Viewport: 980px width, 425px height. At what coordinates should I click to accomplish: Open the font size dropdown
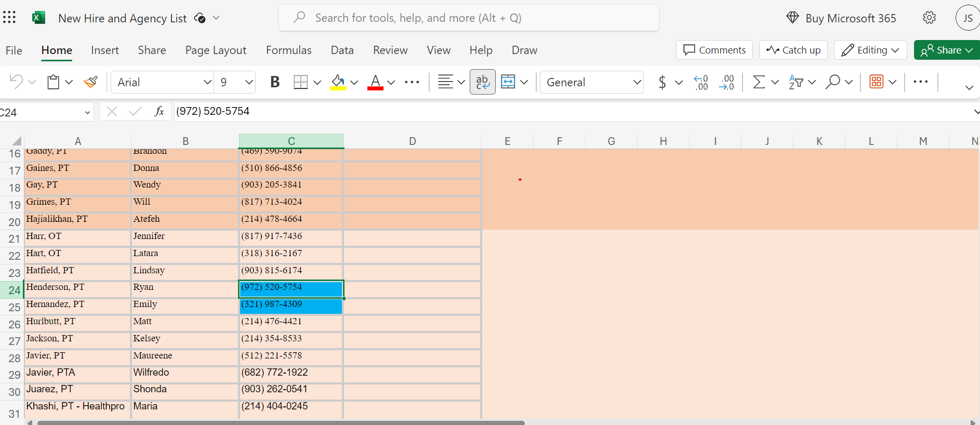[x=249, y=82]
